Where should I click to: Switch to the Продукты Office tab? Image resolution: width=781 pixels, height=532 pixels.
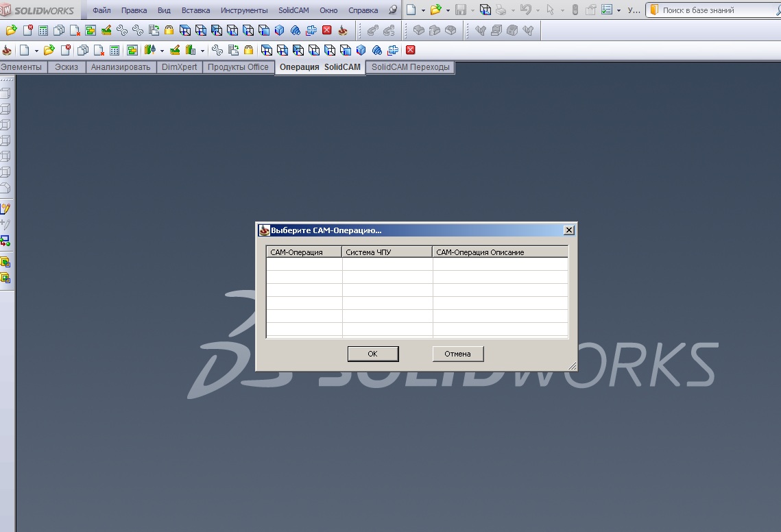point(238,67)
